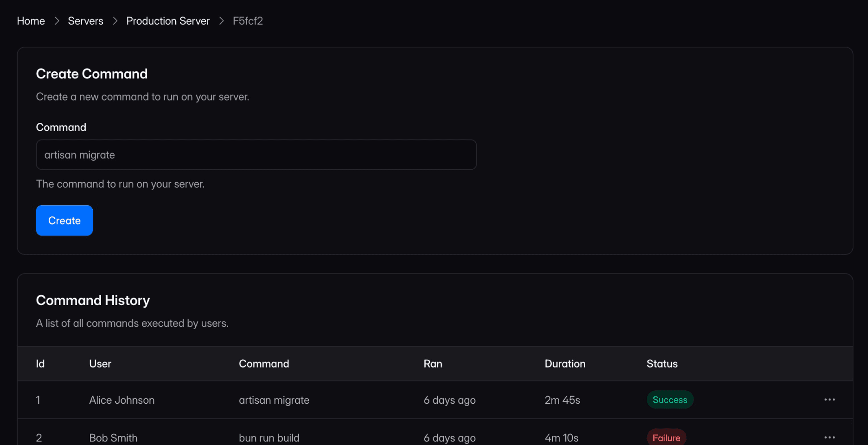Viewport: 868px width, 445px height.
Task: Click the Command column header in history
Action: [264, 364]
